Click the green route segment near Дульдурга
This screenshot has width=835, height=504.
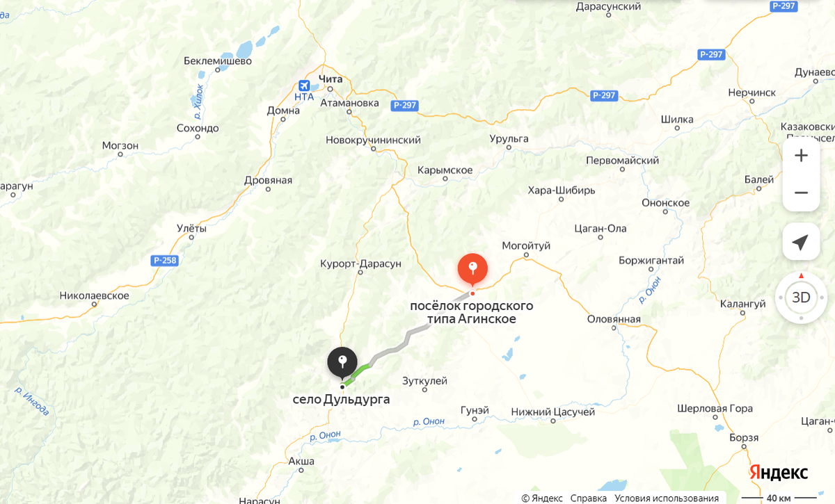(356, 374)
